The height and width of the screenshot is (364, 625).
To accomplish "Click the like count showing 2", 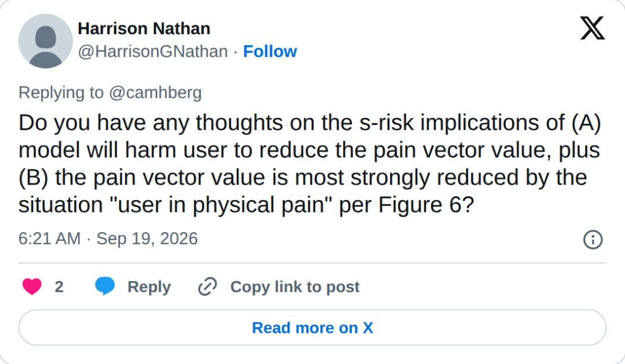I will click(x=59, y=287).
